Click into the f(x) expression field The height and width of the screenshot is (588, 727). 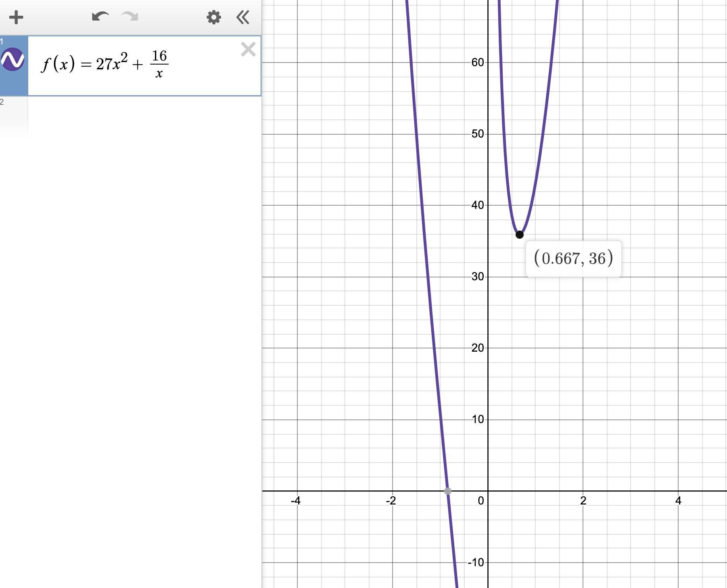coord(144,66)
